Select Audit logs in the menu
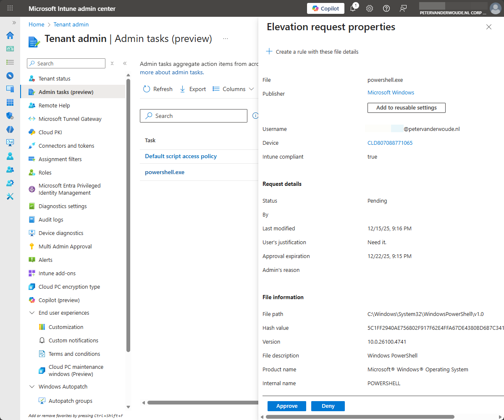This screenshot has width=504, height=420. (51, 219)
